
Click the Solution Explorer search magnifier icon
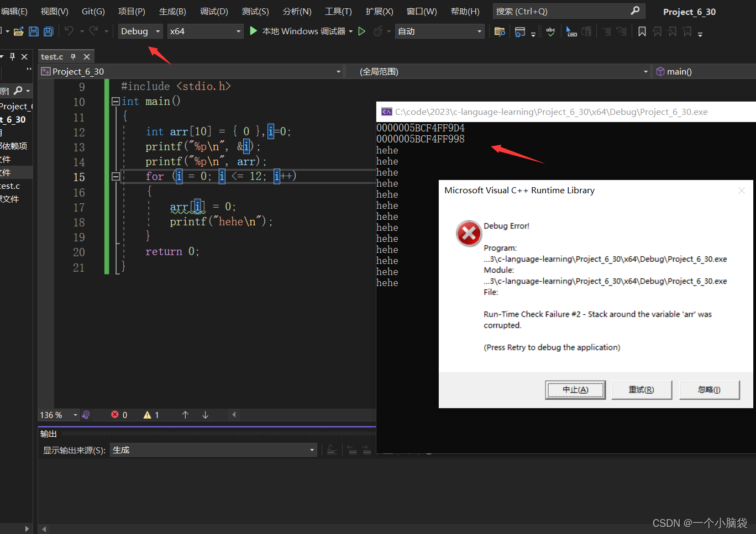18,90
